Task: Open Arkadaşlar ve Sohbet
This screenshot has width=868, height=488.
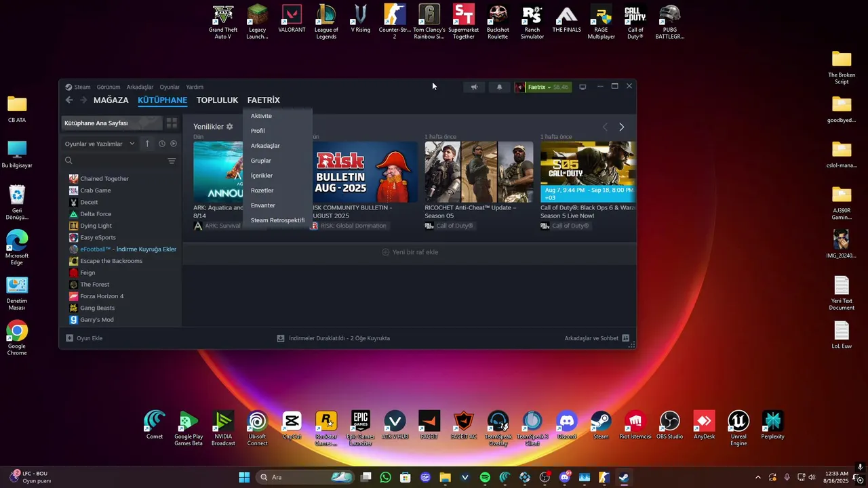Action: 597,338
